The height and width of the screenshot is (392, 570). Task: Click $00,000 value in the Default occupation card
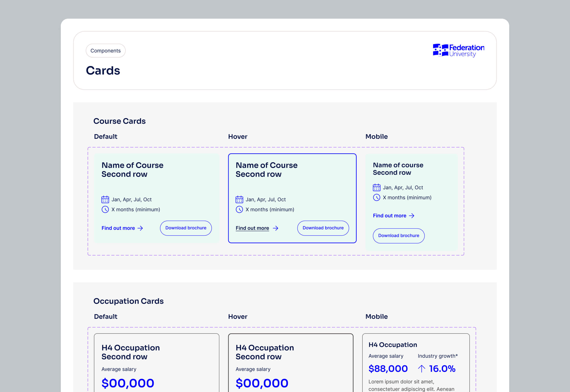[x=128, y=383]
